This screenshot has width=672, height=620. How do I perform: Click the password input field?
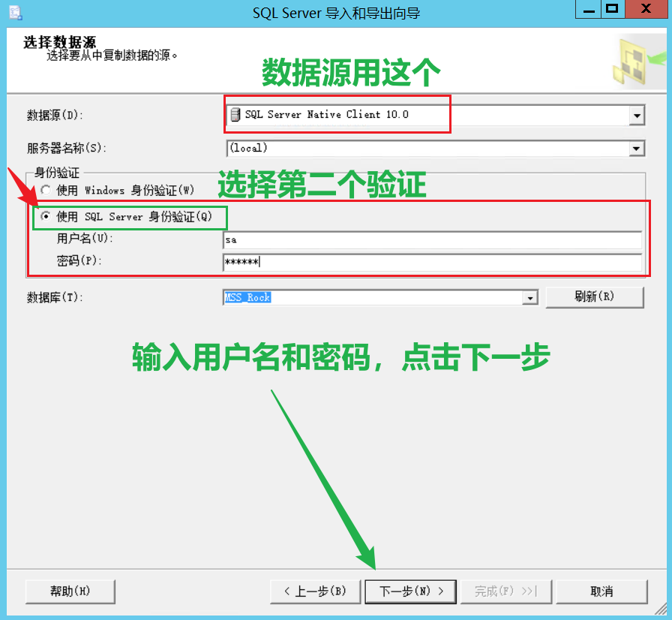click(433, 262)
